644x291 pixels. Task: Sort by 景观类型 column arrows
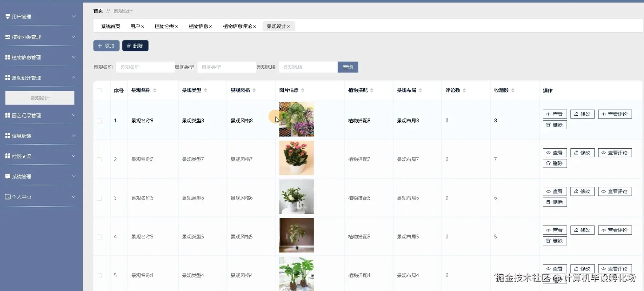pos(206,90)
